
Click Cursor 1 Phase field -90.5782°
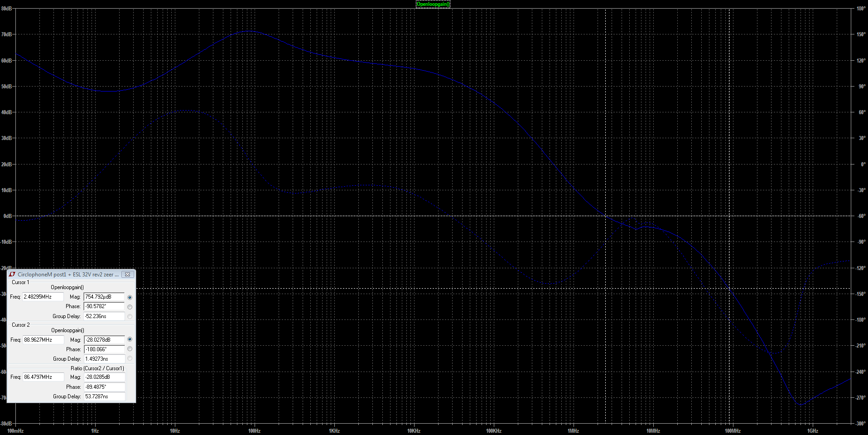(104, 306)
